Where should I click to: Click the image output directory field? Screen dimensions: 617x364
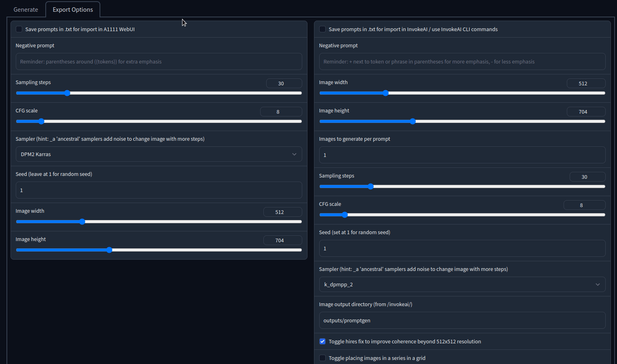(x=462, y=320)
